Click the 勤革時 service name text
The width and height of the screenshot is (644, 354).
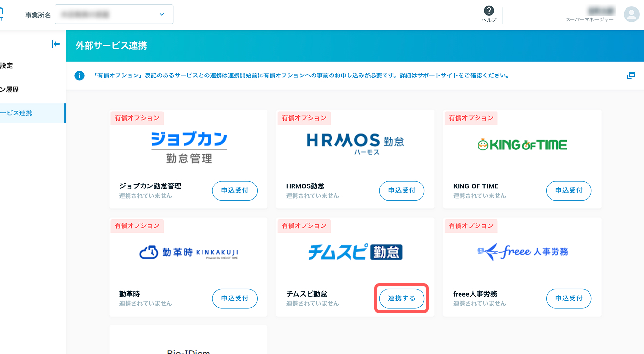(129, 294)
